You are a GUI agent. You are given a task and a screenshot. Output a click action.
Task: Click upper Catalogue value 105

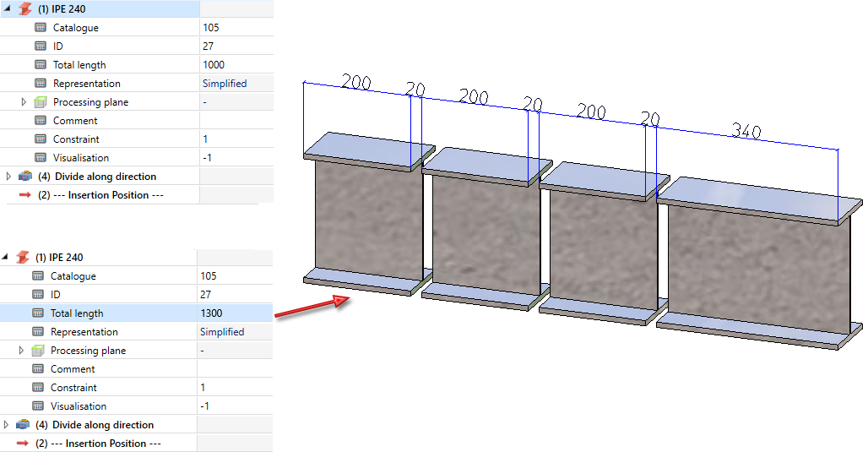pyautogui.click(x=211, y=27)
